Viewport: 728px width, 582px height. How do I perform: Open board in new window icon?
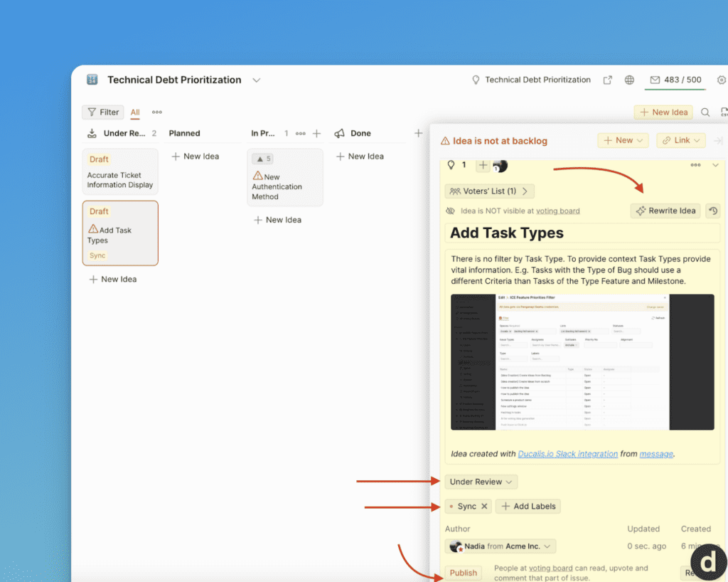[608, 80]
